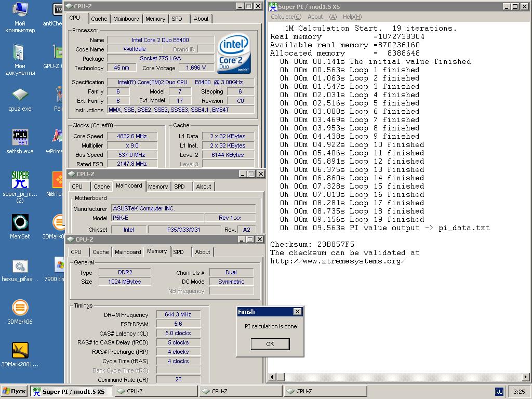Launch the setfsb.exe PLL SET icon
This screenshot has height=399, width=532.
(x=20, y=141)
